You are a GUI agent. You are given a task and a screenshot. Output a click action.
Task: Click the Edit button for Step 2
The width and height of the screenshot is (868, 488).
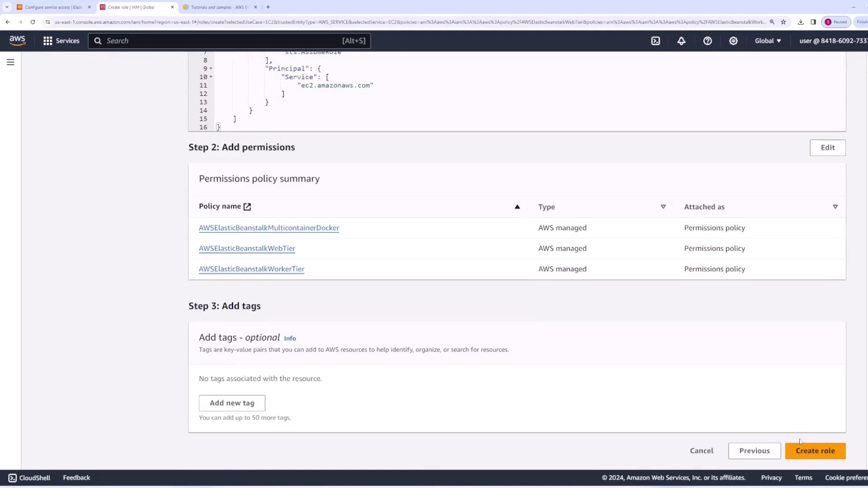827,147
